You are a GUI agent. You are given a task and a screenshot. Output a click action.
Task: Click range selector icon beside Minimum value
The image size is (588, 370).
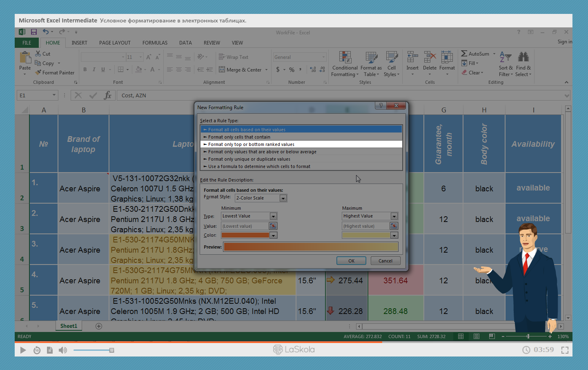coord(273,226)
